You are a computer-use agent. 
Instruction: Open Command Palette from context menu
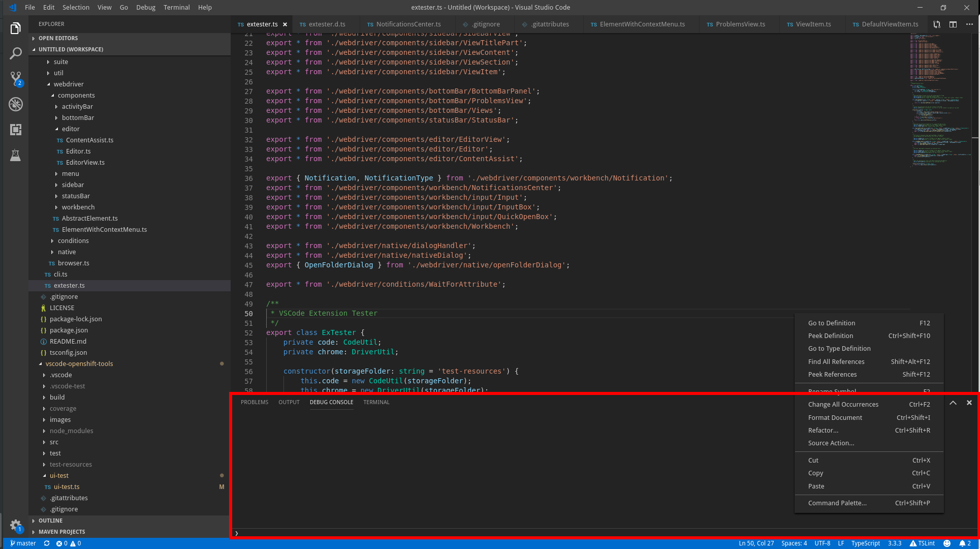[837, 503]
